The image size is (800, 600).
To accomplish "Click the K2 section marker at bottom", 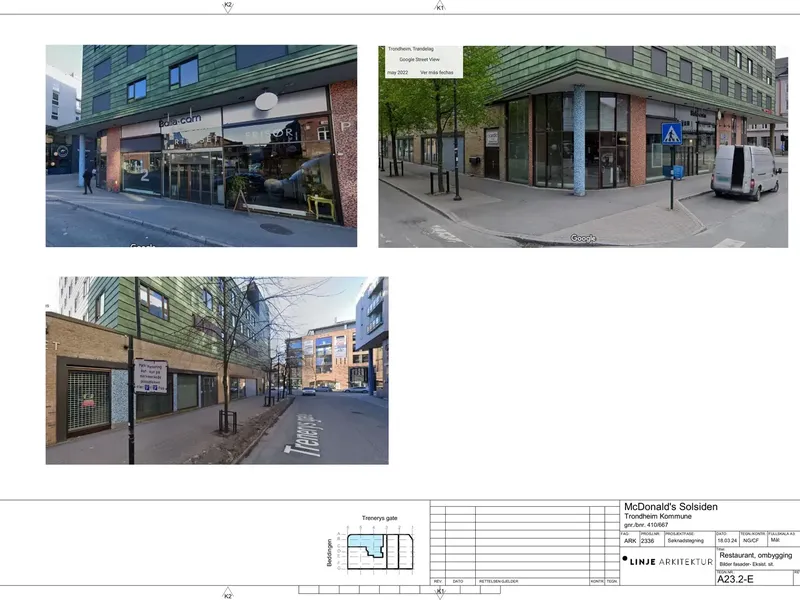I will [228, 594].
